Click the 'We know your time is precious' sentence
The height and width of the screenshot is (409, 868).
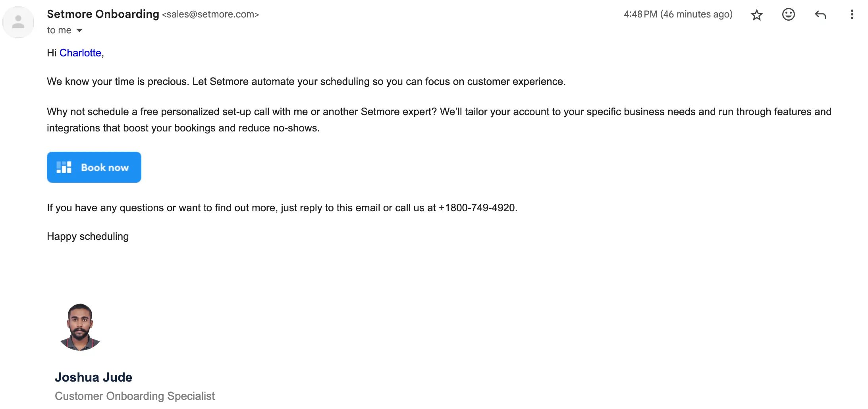coord(306,81)
